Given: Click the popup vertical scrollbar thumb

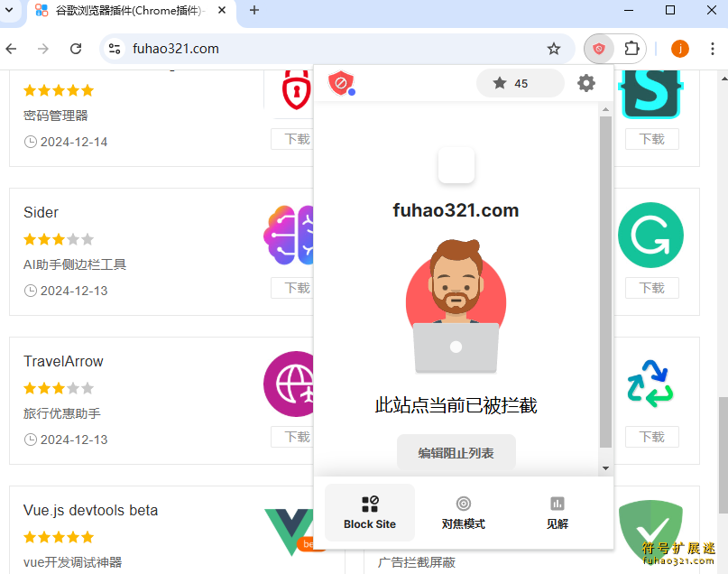Looking at the screenshot, I should (605, 282).
